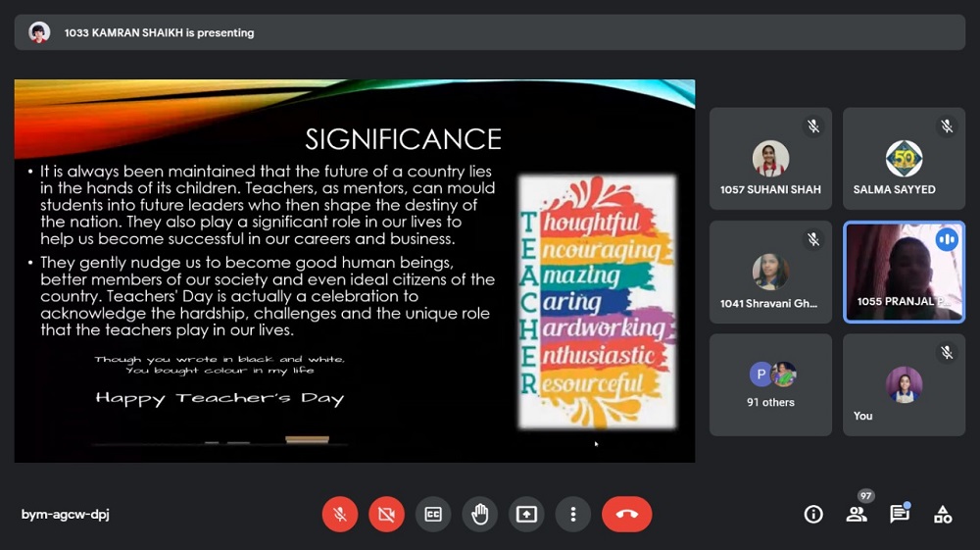
Task: Open the three-dot more options menu
Action: (573, 514)
